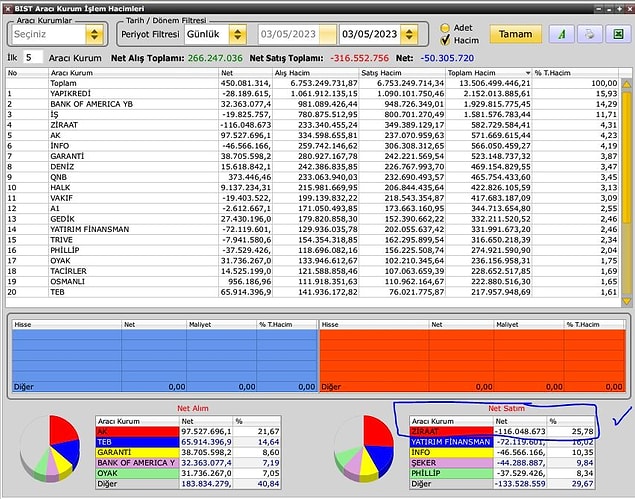Select the HALK row
Image resolution: width=635 pixels, height=499 pixels.
point(312,188)
